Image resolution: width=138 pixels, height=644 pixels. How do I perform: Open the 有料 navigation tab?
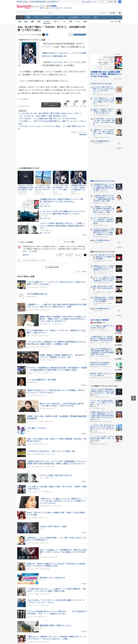coord(95,17)
